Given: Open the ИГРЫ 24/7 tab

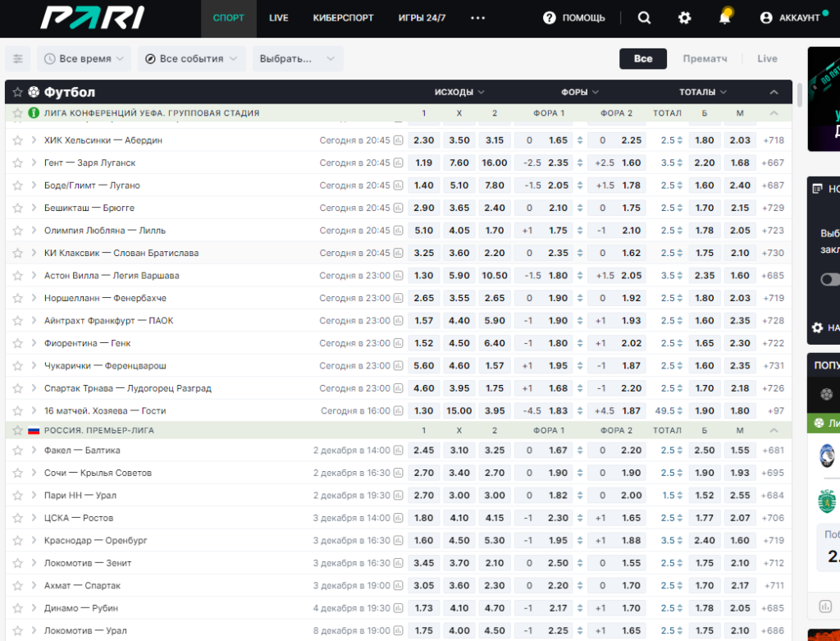Looking at the screenshot, I should 422,18.
